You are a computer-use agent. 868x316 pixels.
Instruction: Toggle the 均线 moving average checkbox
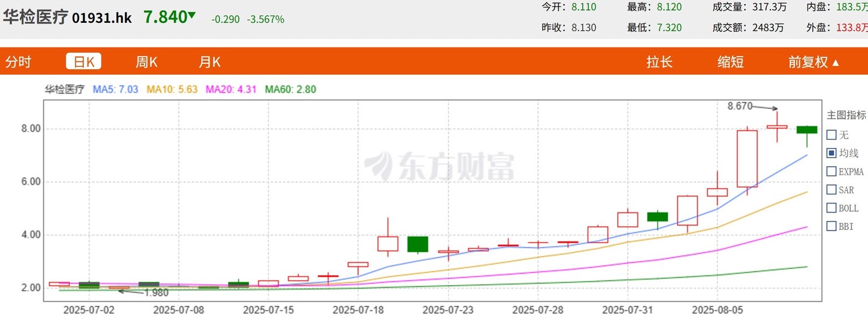[x=831, y=153]
